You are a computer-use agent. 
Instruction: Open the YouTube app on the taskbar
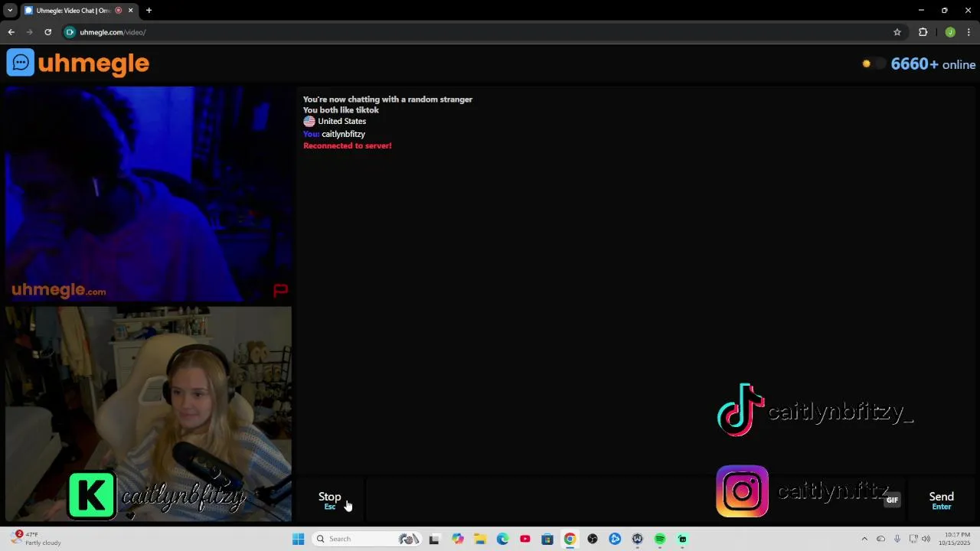pos(524,539)
